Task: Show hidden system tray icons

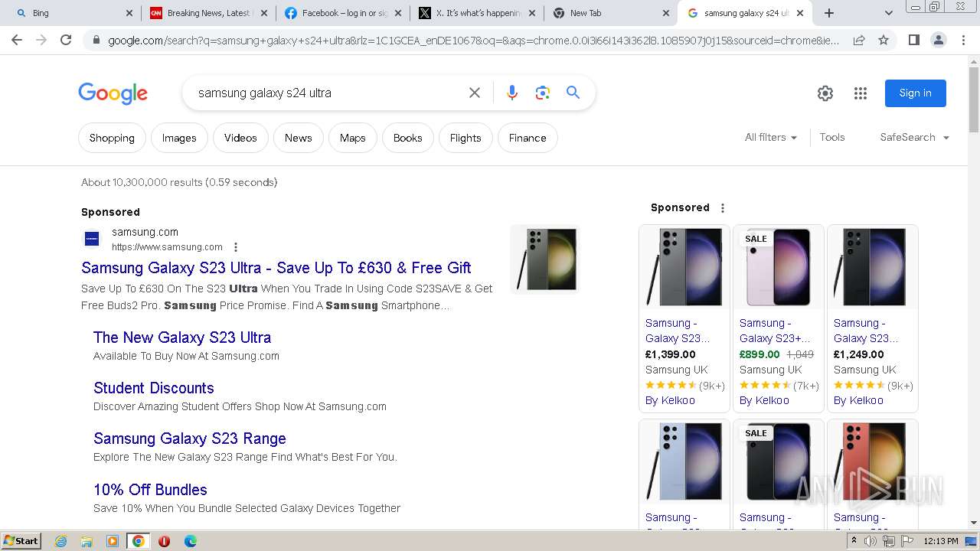Action: 854,541
